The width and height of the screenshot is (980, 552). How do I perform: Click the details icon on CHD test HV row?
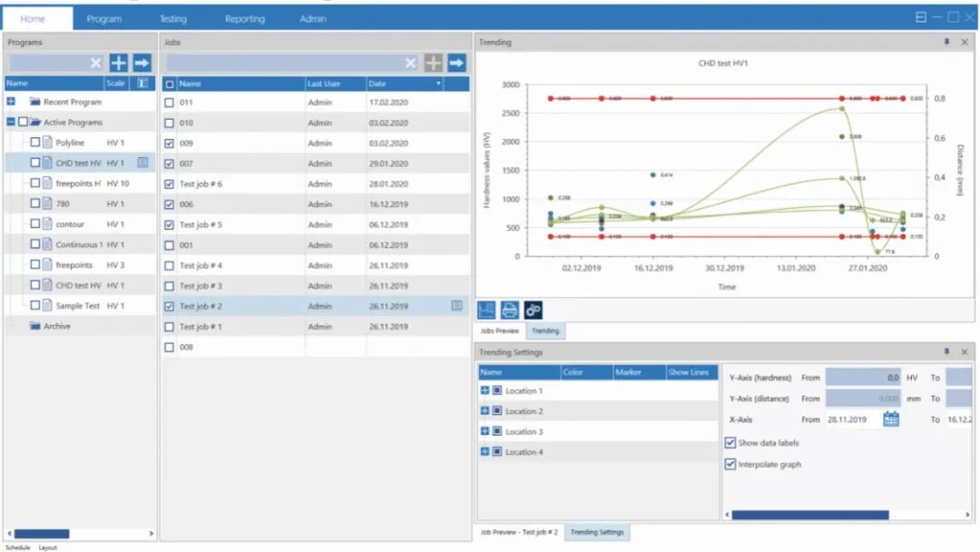142,163
